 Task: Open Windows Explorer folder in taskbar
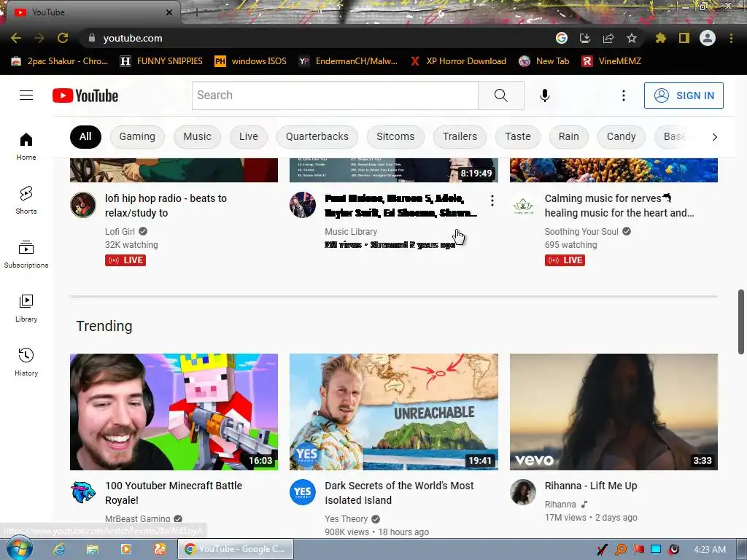(93, 549)
